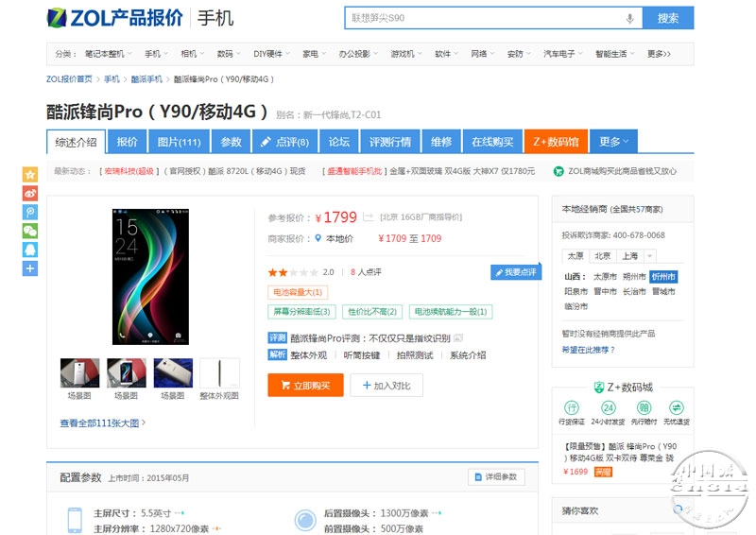The image size is (756, 535).
Task: Open the 维修 tab
Action: coord(441,142)
